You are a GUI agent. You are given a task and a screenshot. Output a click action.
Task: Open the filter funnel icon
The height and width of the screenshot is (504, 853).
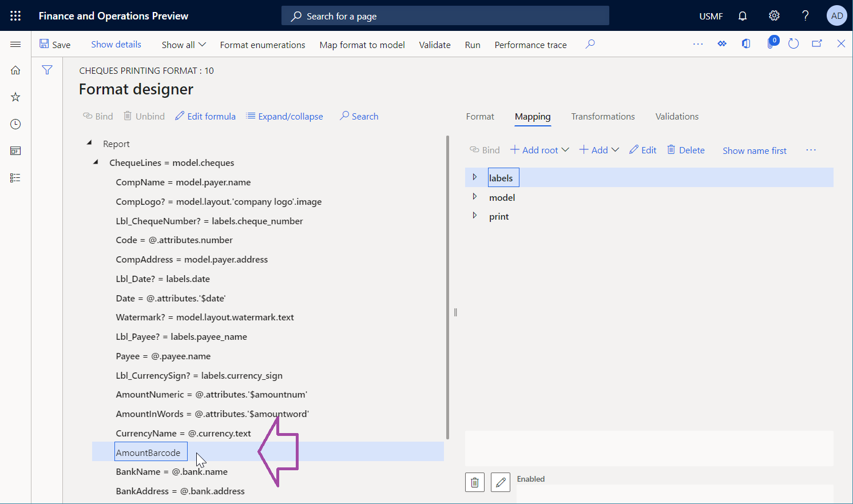coord(47,70)
